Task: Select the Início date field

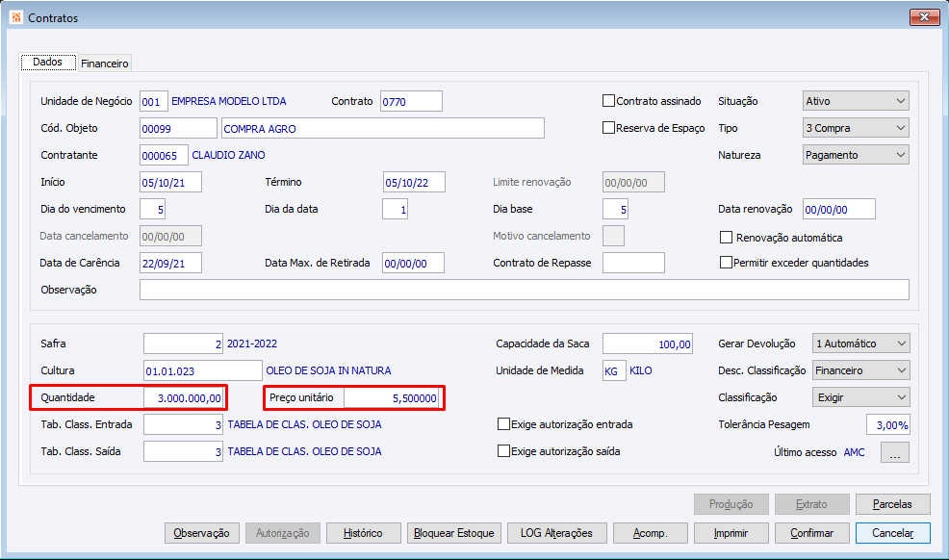Action: tap(170, 182)
